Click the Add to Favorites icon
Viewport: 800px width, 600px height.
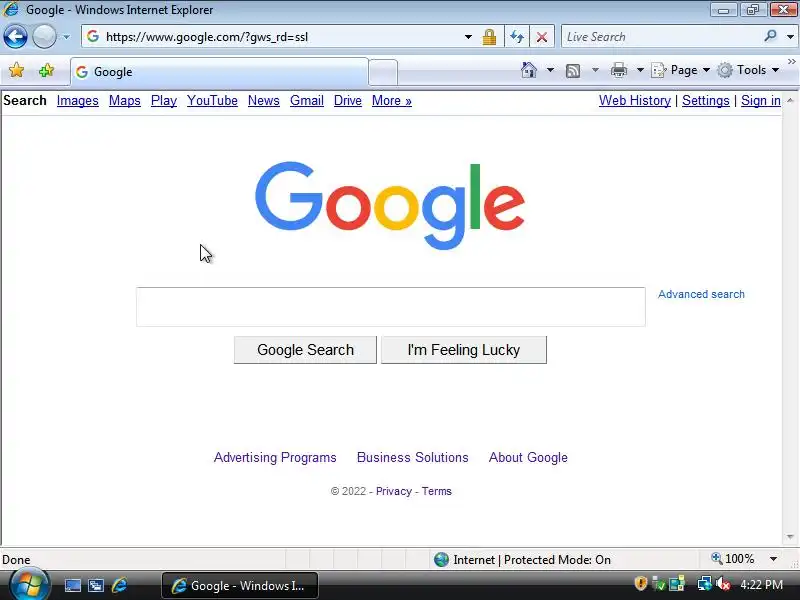pos(46,70)
